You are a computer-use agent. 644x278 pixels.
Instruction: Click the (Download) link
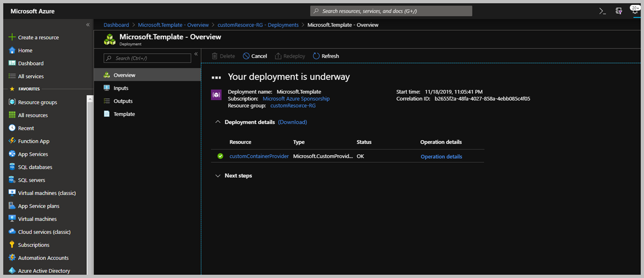click(293, 122)
